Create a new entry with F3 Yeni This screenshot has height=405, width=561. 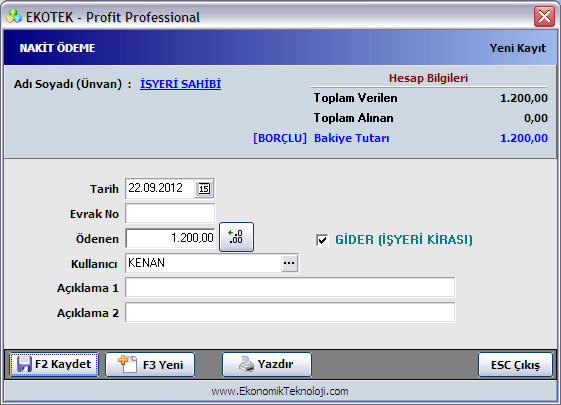[x=150, y=365]
